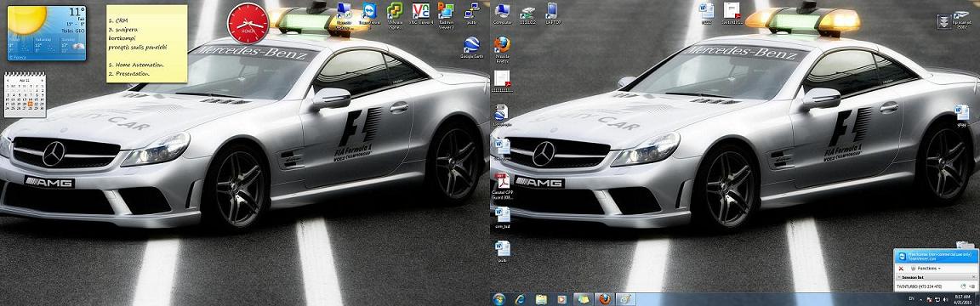Collapse the Session list section
Screen dimensions: 980x306
[898, 276]
